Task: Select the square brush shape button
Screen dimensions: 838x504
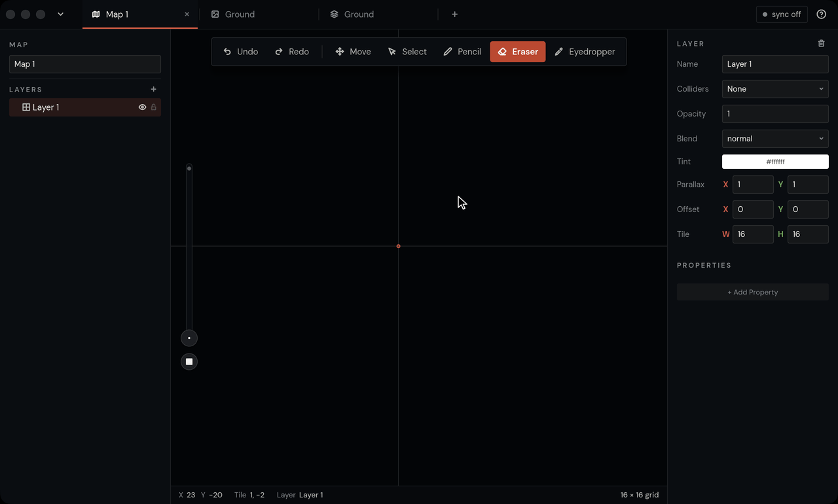Action: pyautogui.click(x=189, y=361)
